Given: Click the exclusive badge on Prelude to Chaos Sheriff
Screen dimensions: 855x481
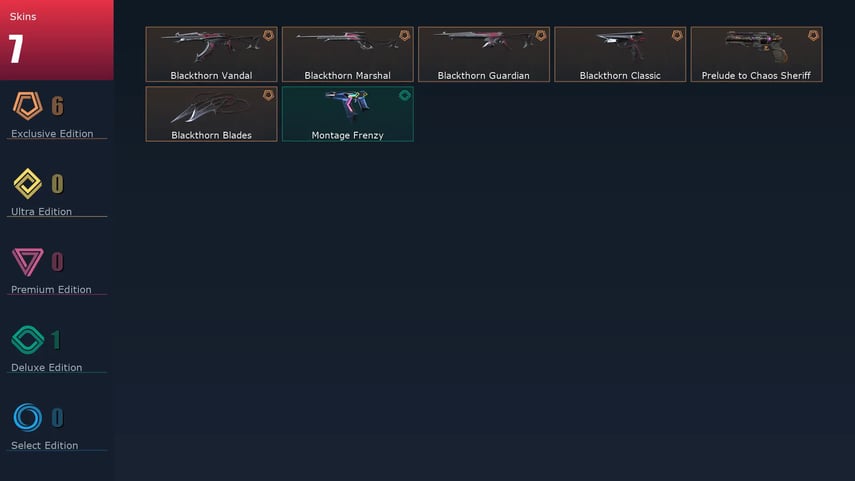Looking at the screenshot, I should 813,35.
